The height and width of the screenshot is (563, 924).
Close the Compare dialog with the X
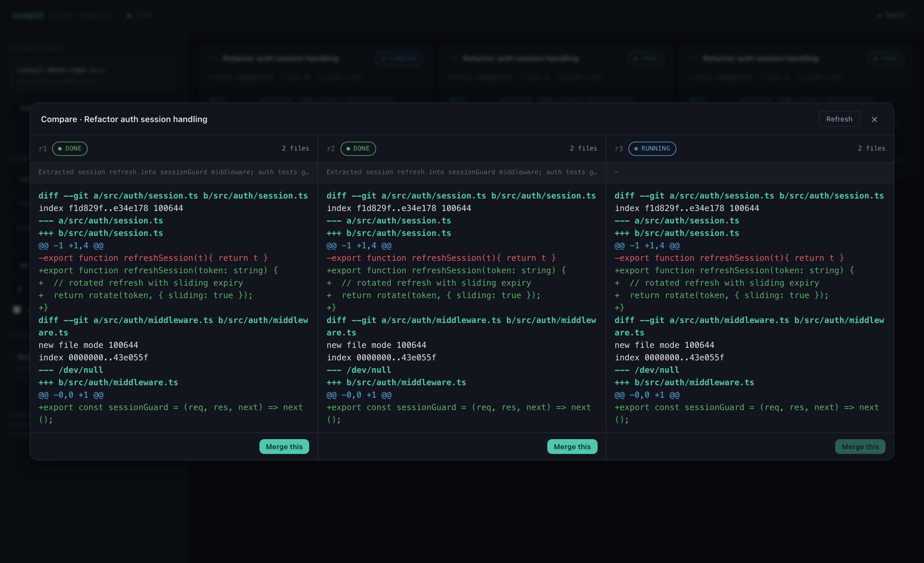874,119
